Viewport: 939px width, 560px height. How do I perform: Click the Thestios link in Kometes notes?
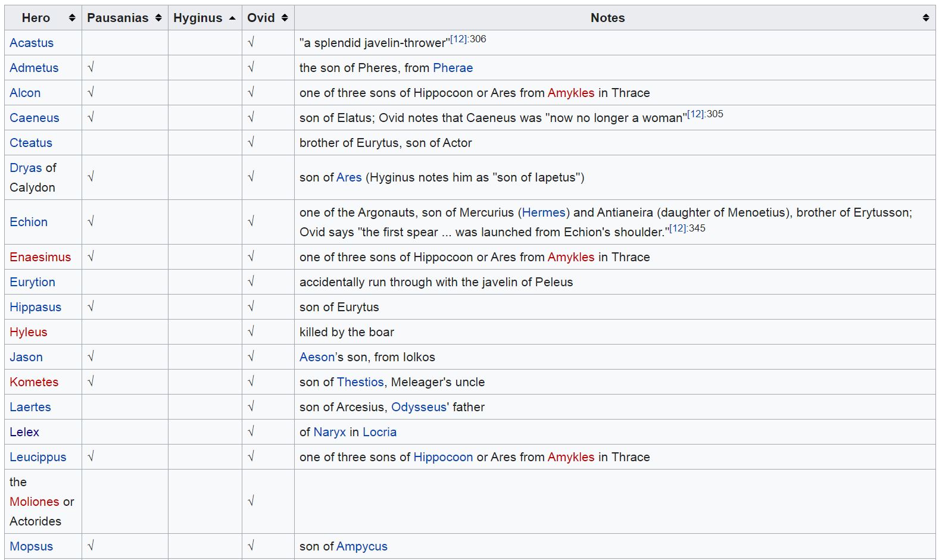point(360,382)
